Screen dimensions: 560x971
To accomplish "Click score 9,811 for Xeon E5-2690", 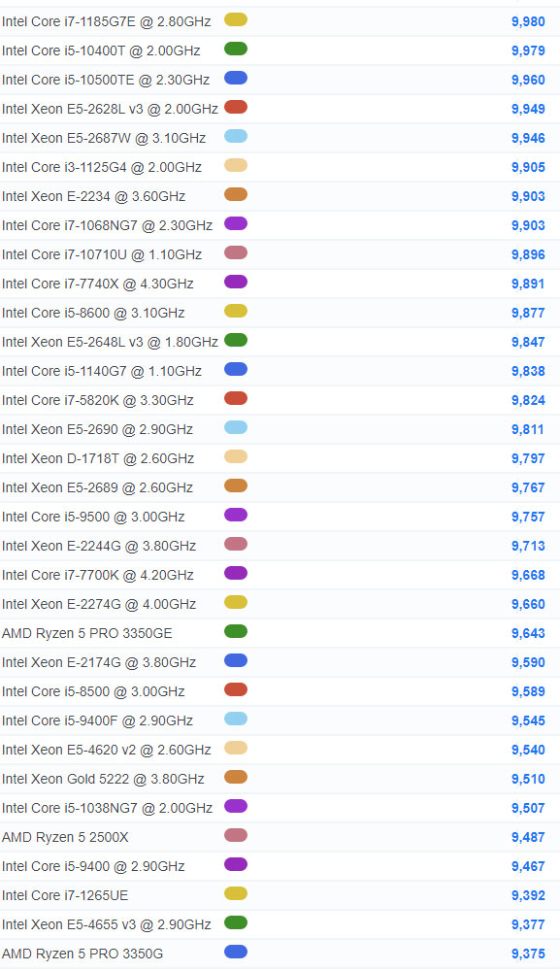I will pyautogui.click(x=528, y=429).
